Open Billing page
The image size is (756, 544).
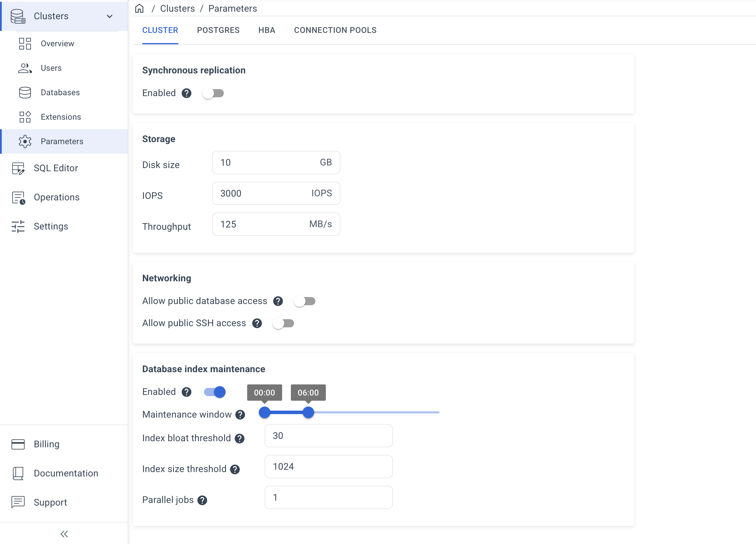point(64,444)
